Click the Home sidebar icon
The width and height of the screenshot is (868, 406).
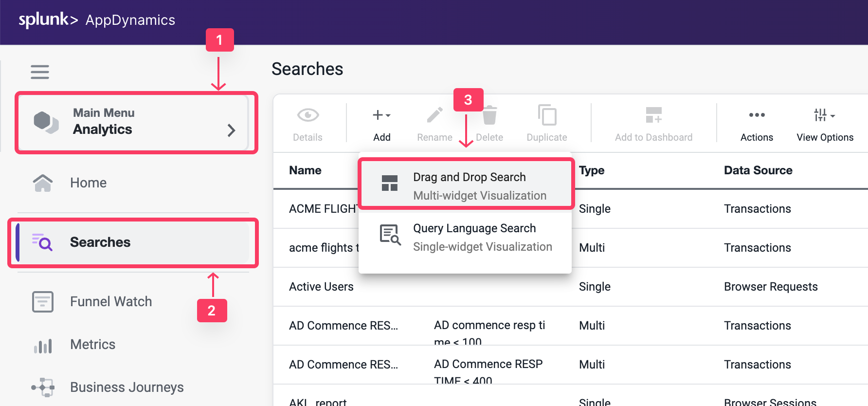43,183
